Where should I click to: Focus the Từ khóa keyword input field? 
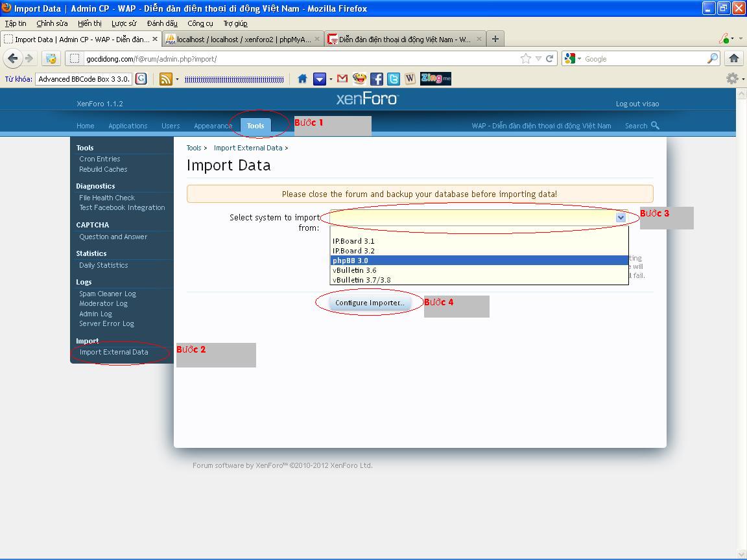point(84,79)
